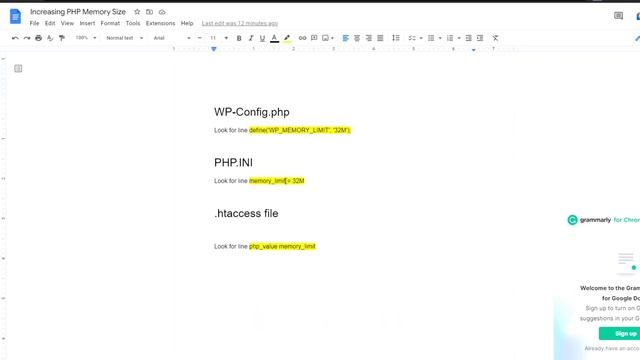This screenshot has width=640, height=360.
Task: Click the left indent ruler marker
Action: point(213,49)
